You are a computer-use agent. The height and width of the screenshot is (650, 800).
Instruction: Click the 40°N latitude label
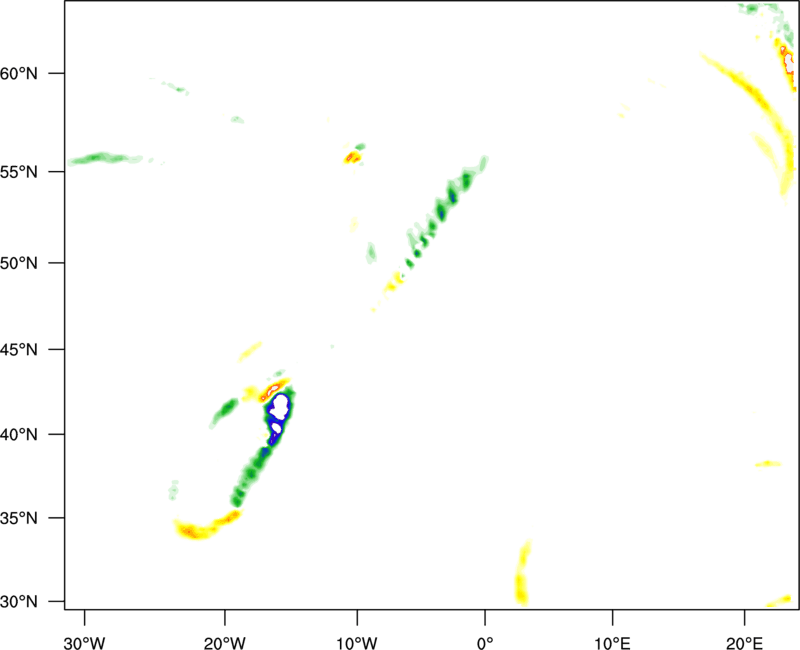tap(19, 435)
